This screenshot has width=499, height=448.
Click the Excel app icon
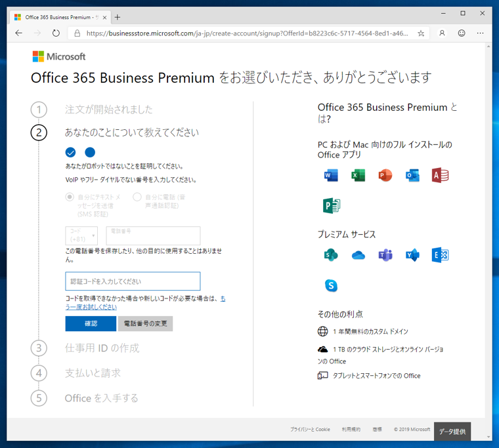[358, 175]
